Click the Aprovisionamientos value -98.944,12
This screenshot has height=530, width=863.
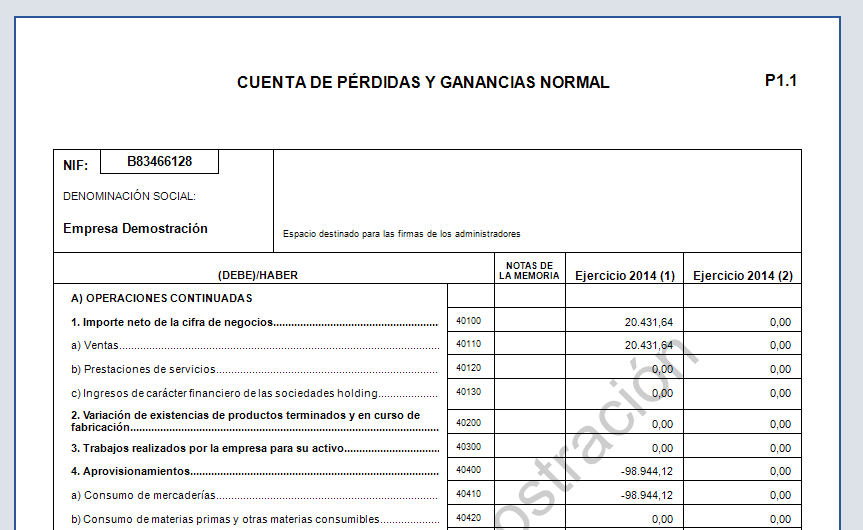click(x=646, y=471)
